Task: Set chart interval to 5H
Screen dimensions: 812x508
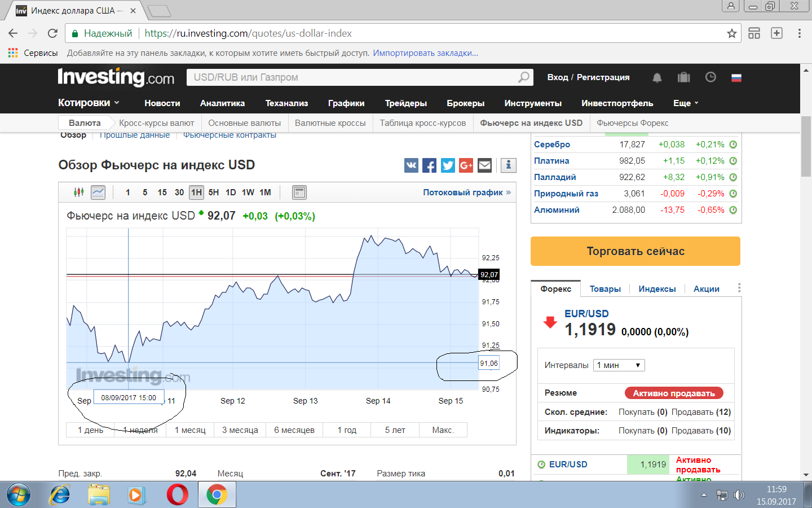Action: click(x=214, y=192)
